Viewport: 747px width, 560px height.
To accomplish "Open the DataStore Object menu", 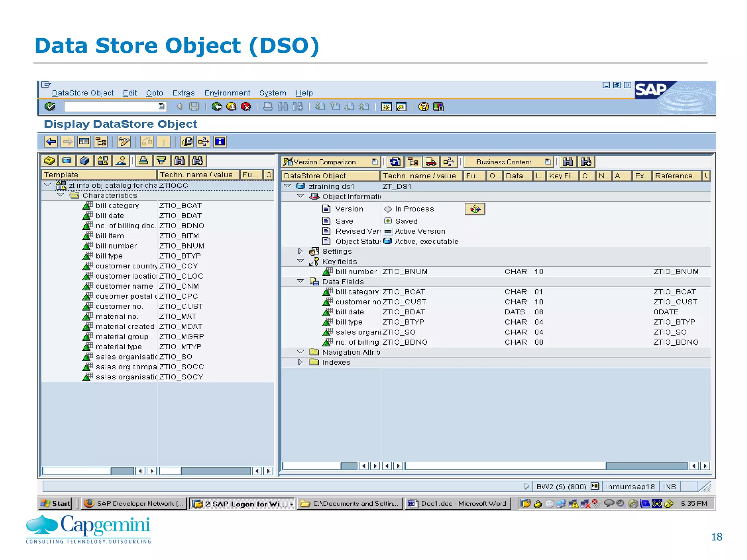I will (83, 93).
